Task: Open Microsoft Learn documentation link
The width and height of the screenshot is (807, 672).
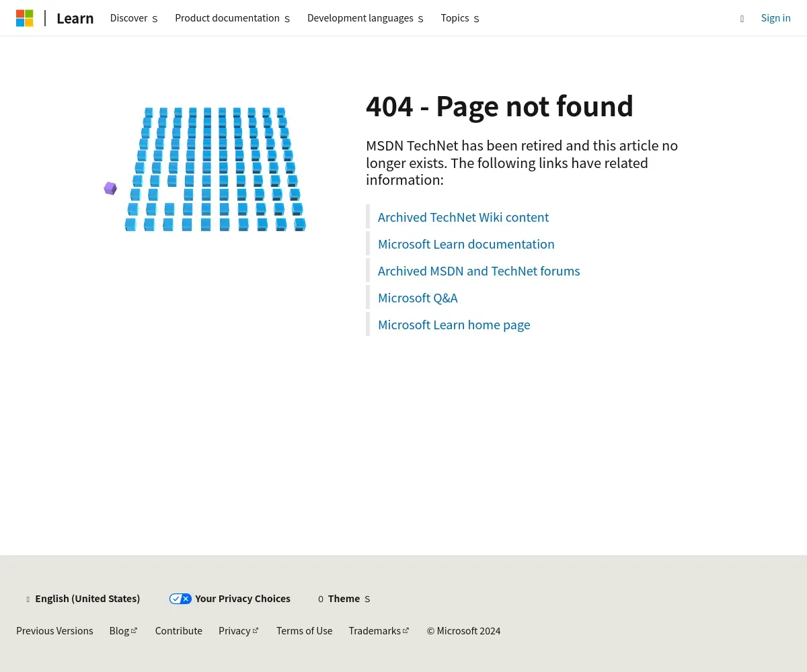Action: pyautogui.click(x=466, y=244)
